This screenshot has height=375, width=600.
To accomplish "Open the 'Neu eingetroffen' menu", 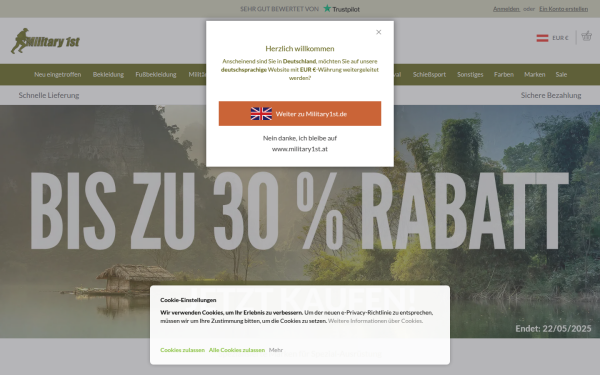I will click(x=57, y=75).
